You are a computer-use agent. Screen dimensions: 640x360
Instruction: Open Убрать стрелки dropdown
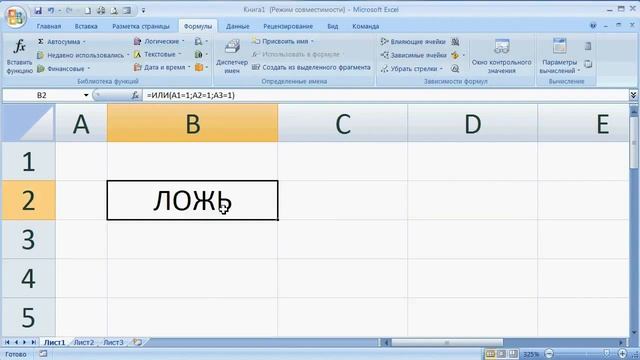pyautogui.click(x=411, y=69)
